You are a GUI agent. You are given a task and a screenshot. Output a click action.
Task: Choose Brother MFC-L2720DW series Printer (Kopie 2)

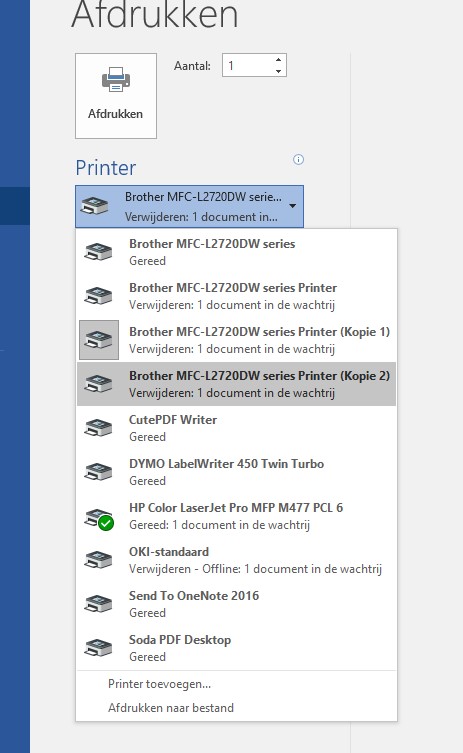(x=236, y=384)
